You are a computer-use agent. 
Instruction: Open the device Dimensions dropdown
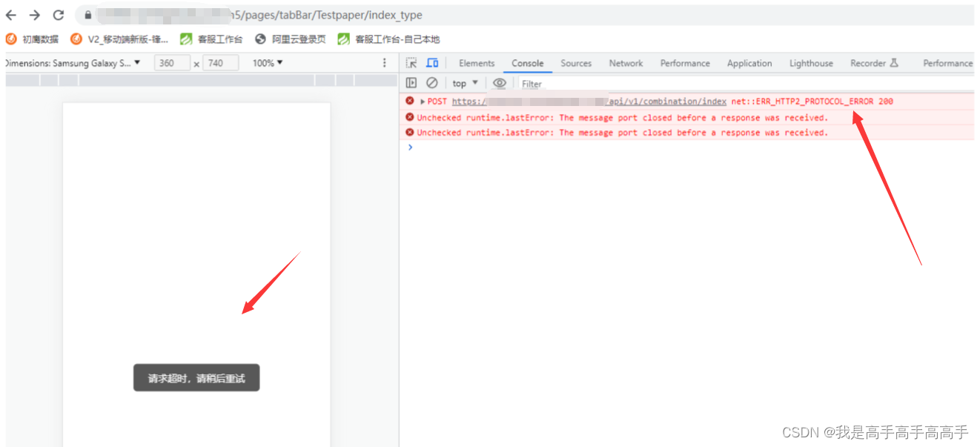pyautogui.click(x=73, y=63)
